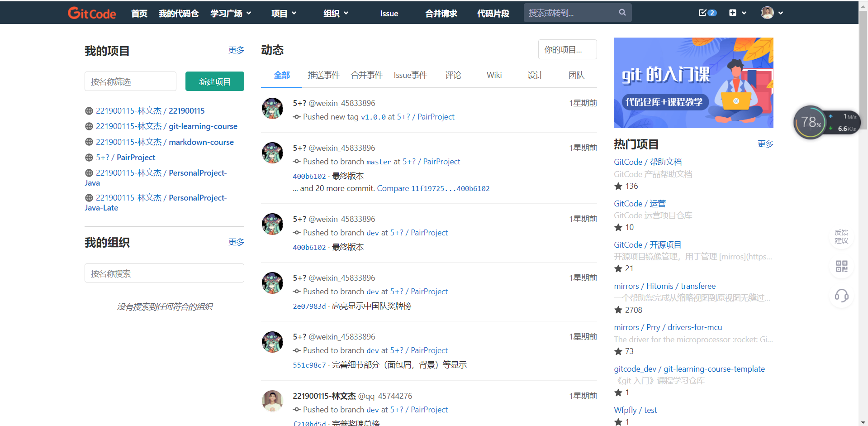Switch to the 设计 tab
The width and height of the screenshot is (868, 426).
point(535,75)
